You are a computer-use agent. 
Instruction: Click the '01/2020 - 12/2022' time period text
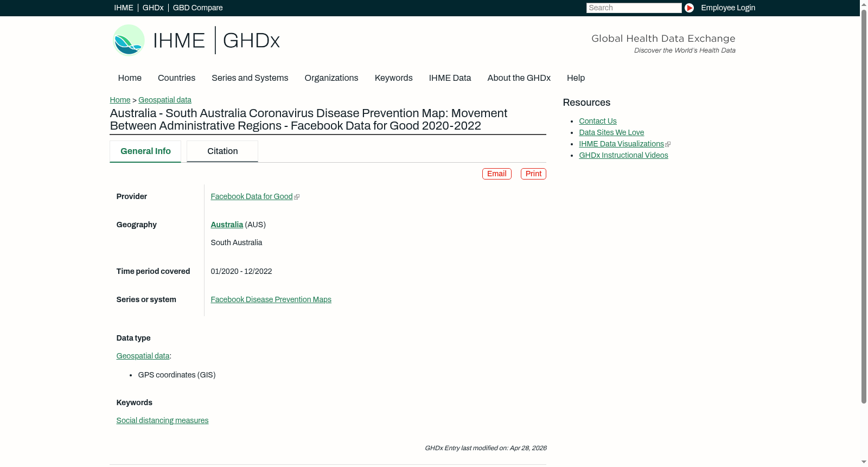point(241,271)
